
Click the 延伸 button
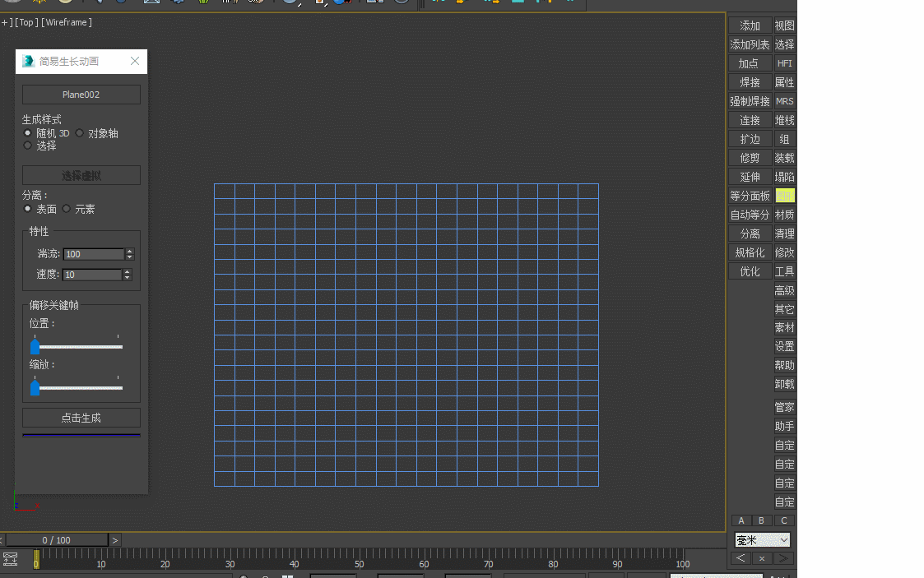click(750, 177)
